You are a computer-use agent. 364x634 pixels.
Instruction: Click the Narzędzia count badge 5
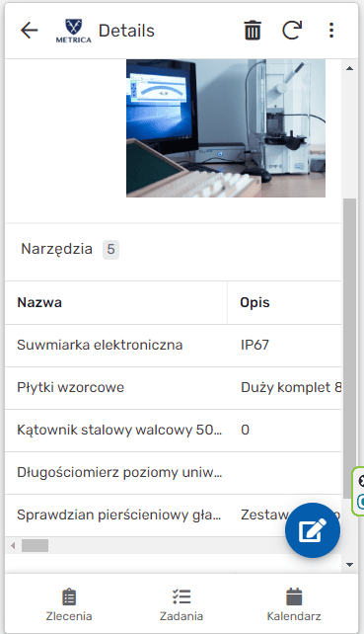pos(110,249)
